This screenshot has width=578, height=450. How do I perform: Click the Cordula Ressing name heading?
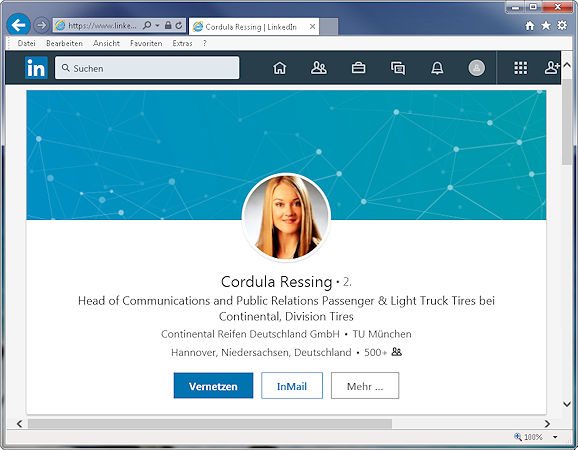[276, 282]
